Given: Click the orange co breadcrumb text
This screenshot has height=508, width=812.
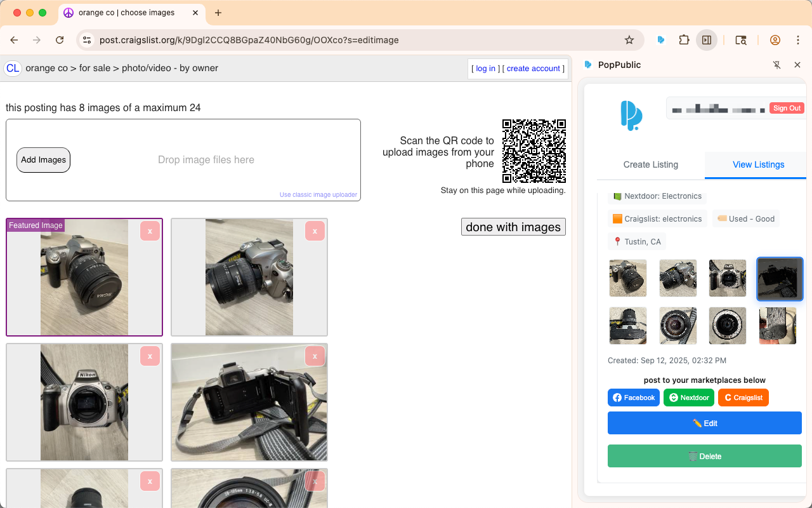Looking at the screenshot, I should tap(46, 68).
